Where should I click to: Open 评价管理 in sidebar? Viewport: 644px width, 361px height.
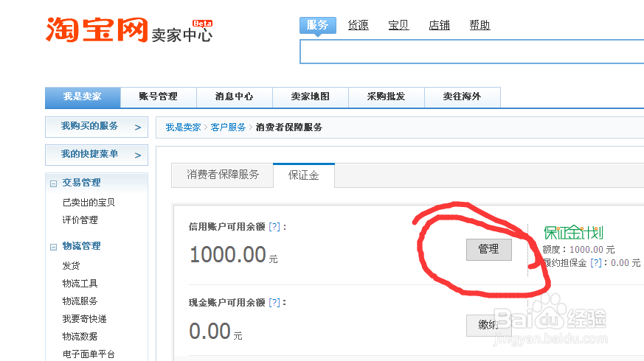(x=80, y=220)
